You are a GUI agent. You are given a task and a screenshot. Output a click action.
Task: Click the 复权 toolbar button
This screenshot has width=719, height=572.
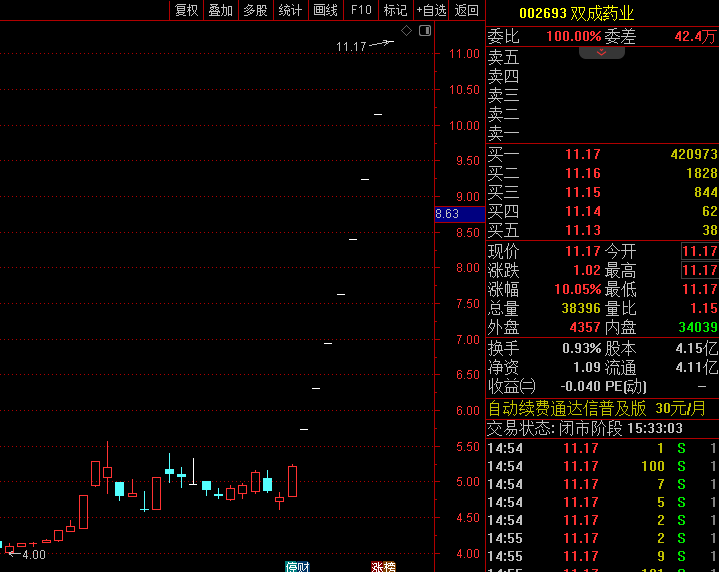point(187,10)
